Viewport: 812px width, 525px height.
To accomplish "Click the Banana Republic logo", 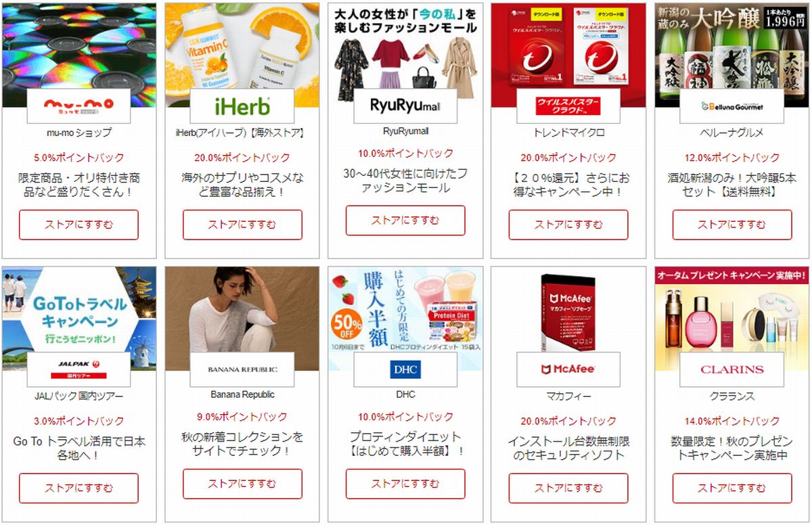I will [x=242, y=369].
